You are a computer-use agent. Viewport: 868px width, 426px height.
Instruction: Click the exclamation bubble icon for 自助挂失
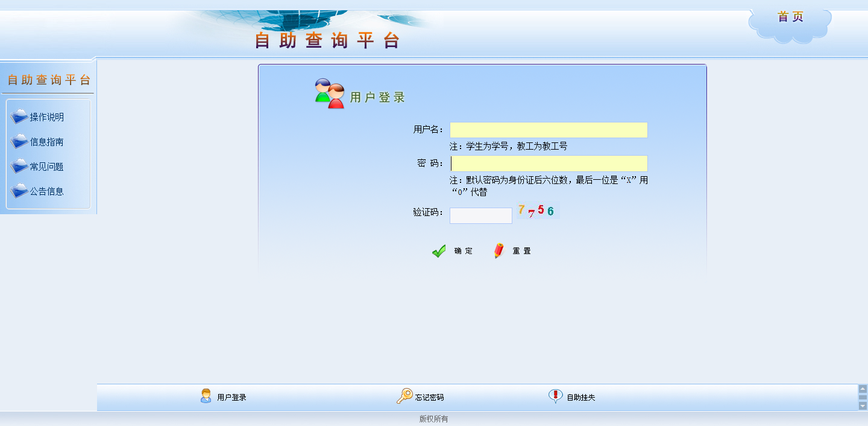(555, 396)
